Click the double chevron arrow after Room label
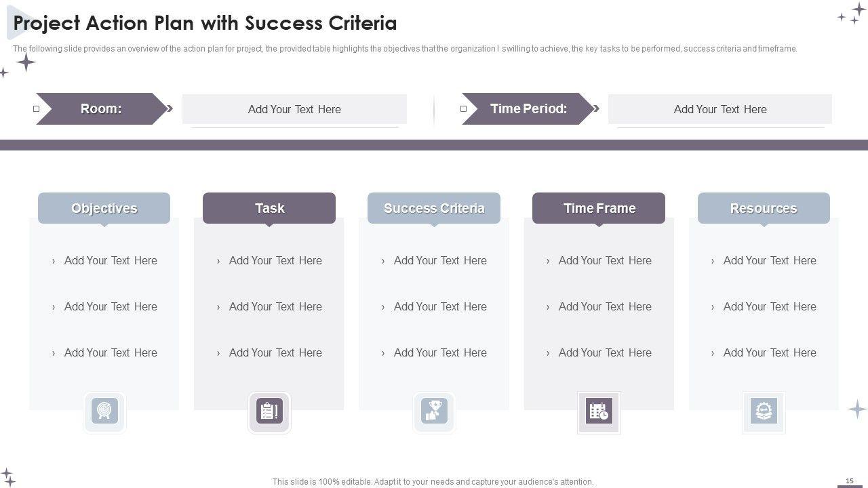868x488 pixels. [170, 108]
